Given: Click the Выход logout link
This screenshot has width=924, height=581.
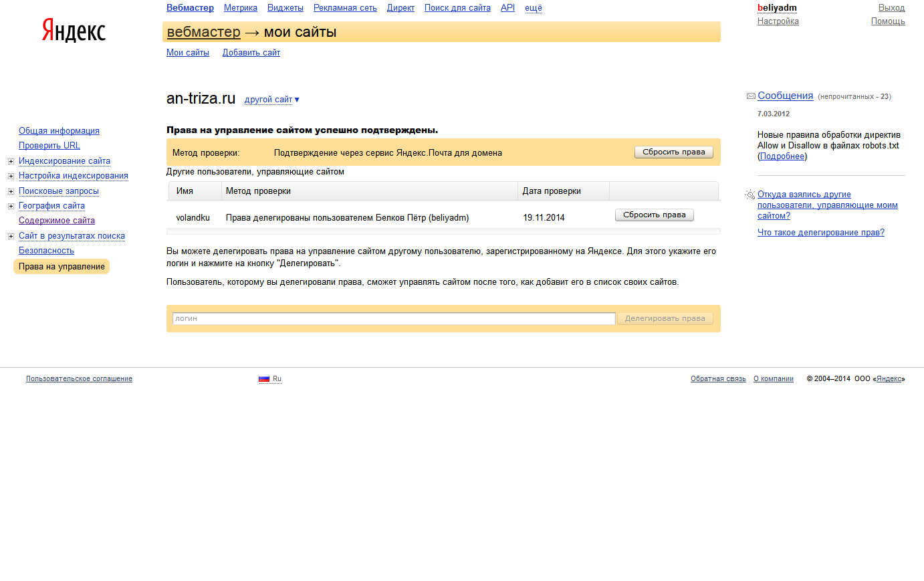Looking at the screenshot, I should click(x=891, y=8).
